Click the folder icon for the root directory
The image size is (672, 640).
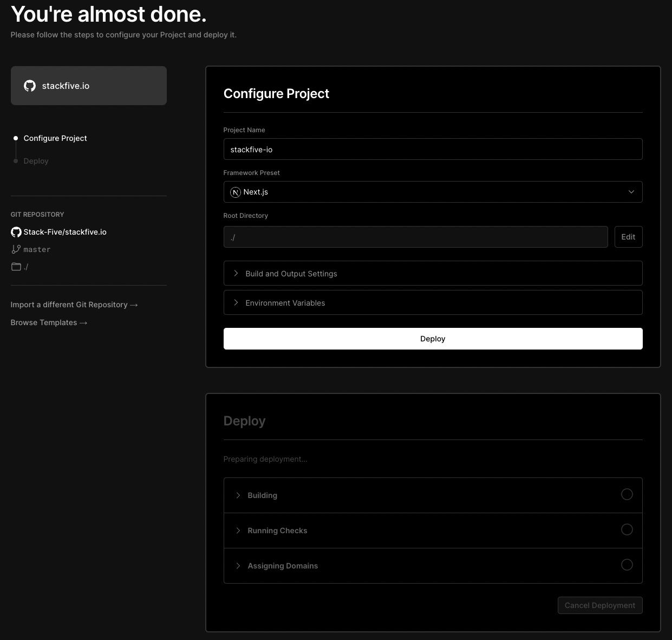pos(16,267)
